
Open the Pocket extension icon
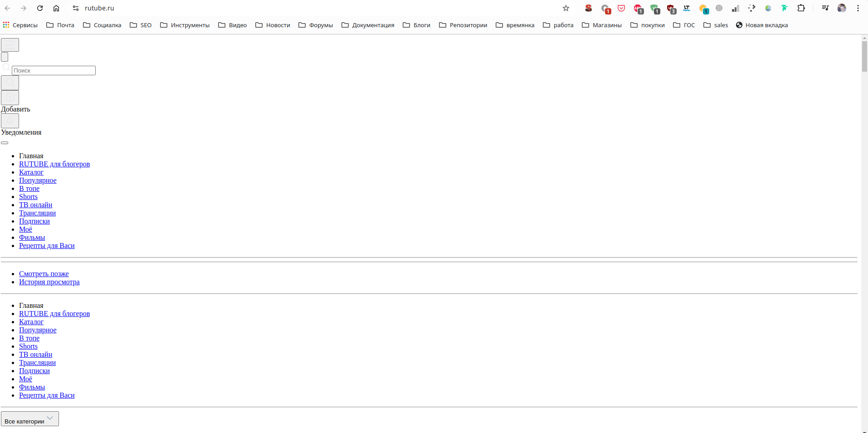click(x=621, y=8)
